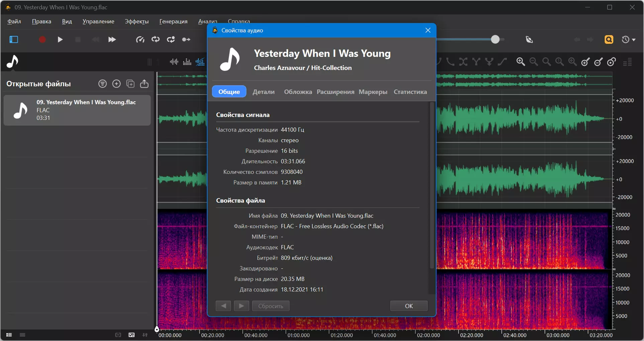Click the red Record button
The width and height of the screenshot is (644, 341).
[x=42, y=39]
